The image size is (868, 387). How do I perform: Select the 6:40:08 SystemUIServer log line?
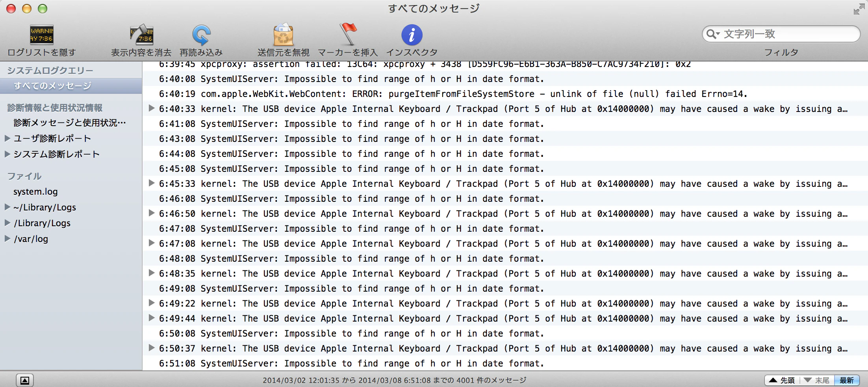pos(505,79)
